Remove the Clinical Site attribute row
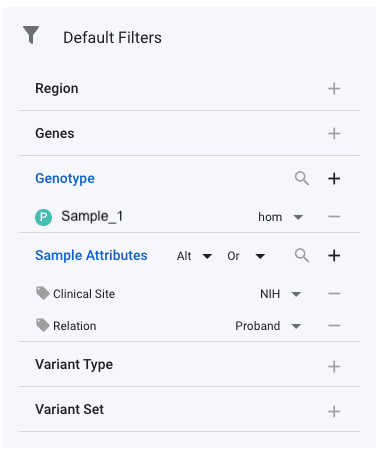The height and width of the screenshot is (455, 381). click(334, 294)
